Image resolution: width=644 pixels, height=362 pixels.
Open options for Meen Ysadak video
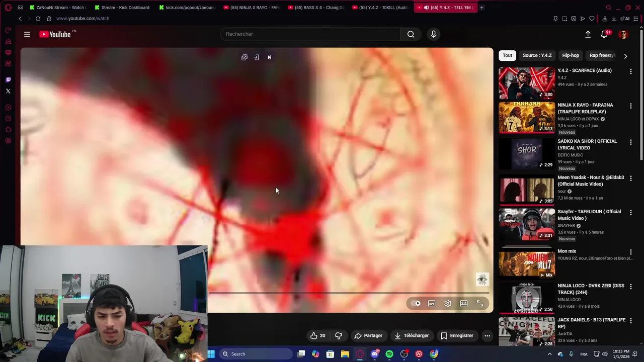tap(630, 178)
